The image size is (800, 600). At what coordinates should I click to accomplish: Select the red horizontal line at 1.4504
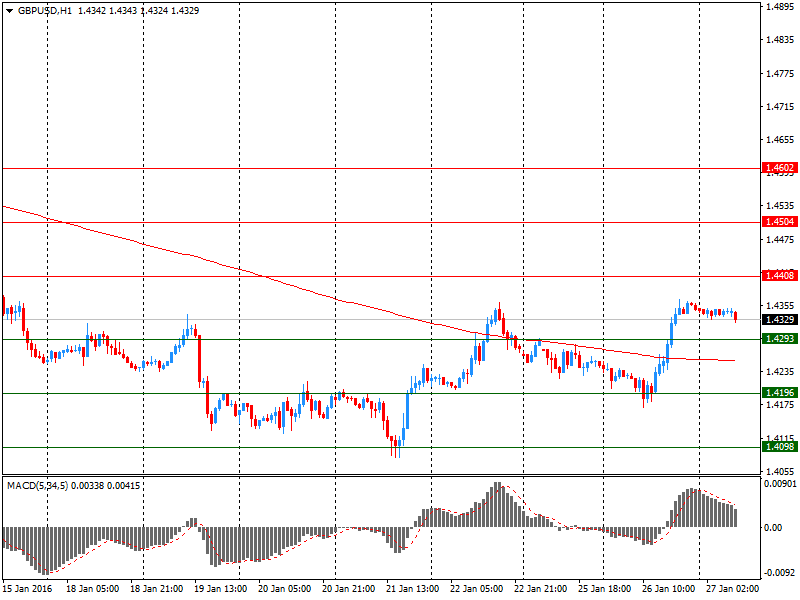tap(382, 222)
